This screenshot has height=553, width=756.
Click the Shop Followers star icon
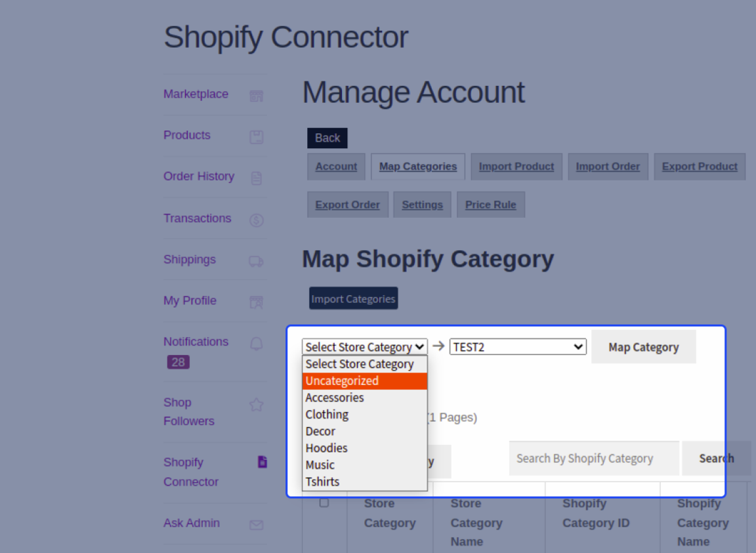pos(255,405)
